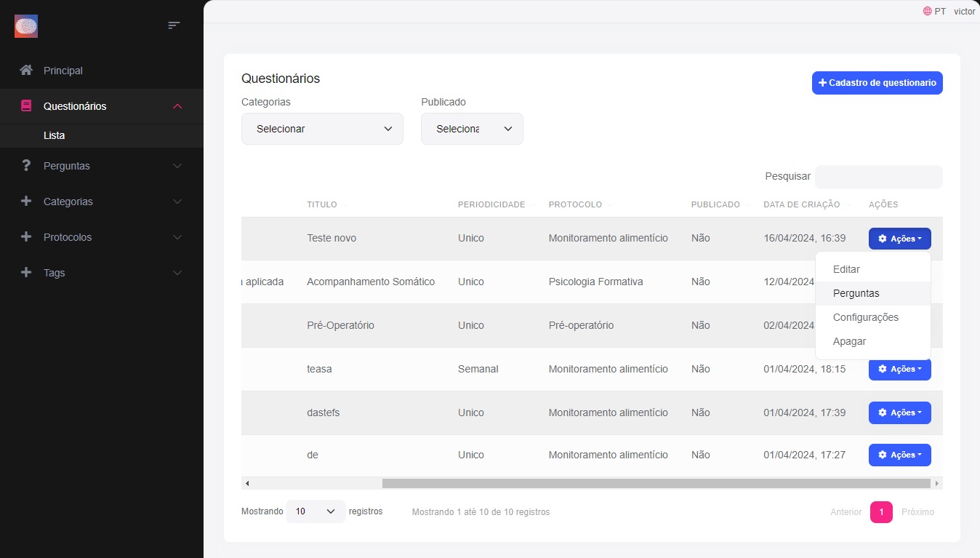Select Apagar in the actions dropdown
The image size is (980, 558).
[849, 341]
